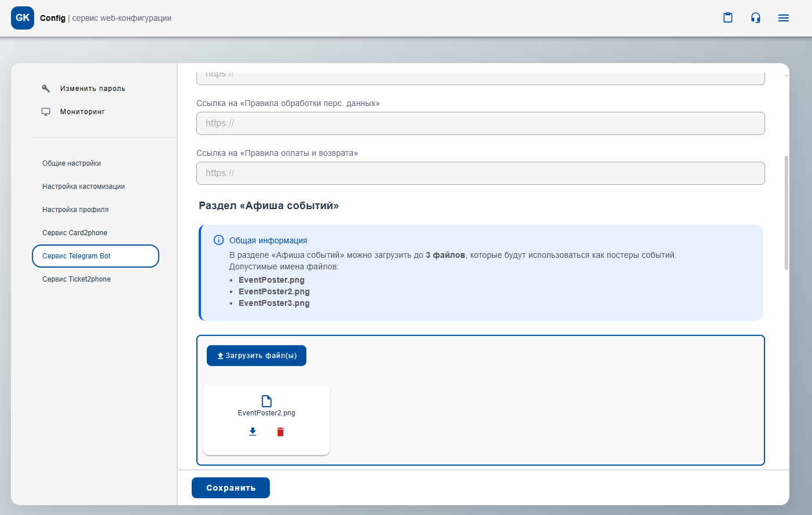Focus the partially visible top https field
812x515 pixels.
(x=481, y=78)
